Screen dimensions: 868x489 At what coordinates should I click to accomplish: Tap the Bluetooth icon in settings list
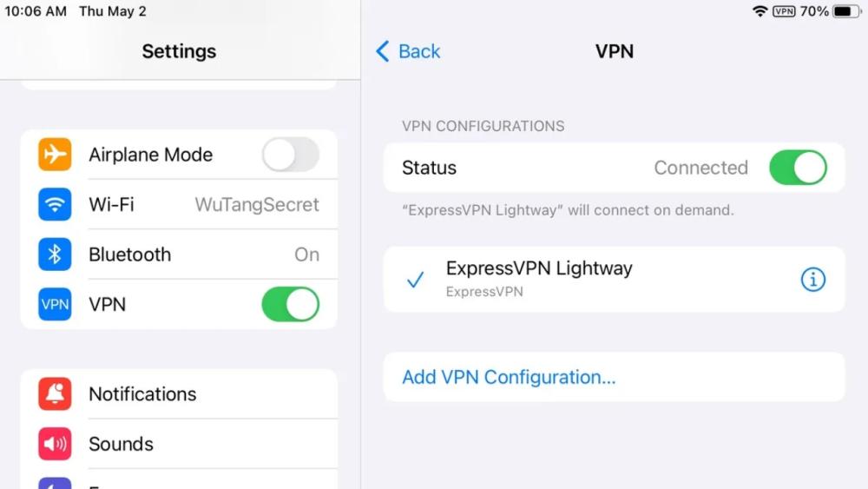coord(55,254)
